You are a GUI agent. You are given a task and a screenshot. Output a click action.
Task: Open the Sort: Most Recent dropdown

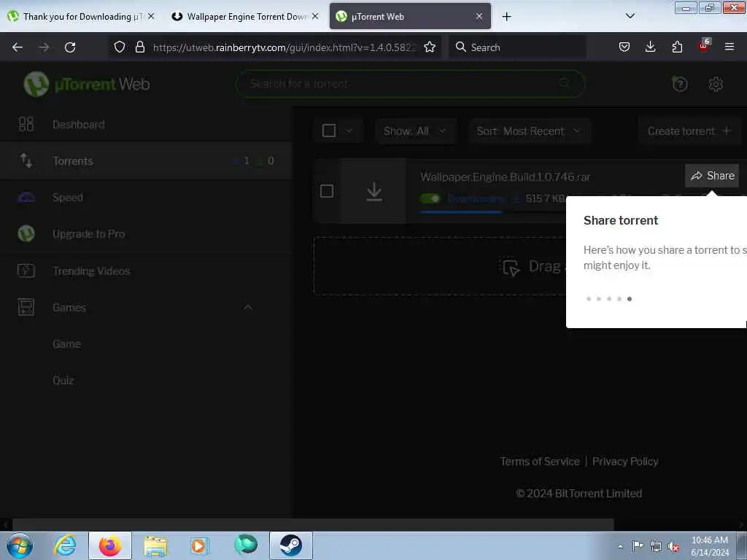530,131
